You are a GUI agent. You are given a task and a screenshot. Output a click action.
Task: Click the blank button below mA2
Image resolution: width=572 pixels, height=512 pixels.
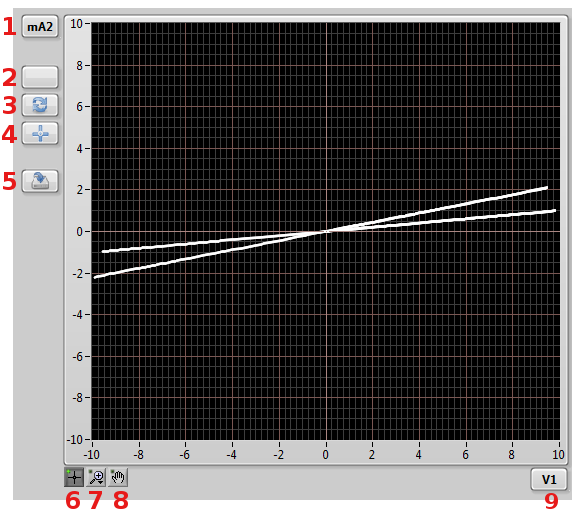click(40, 77)
